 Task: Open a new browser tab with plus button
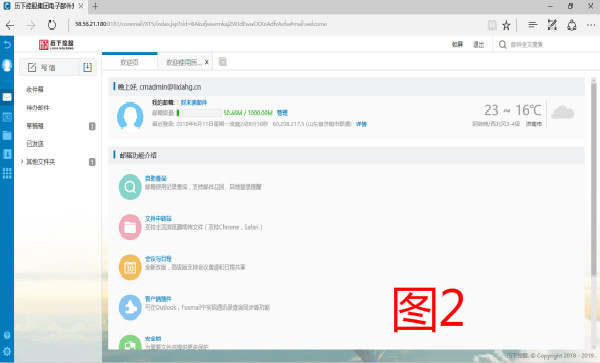coord(95,7)
